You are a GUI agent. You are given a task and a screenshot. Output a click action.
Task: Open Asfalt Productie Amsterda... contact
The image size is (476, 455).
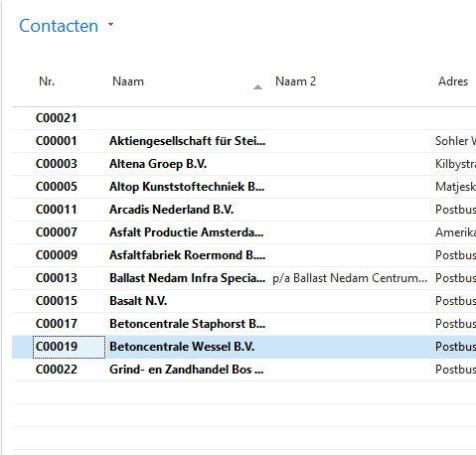[x=187, y=232]
